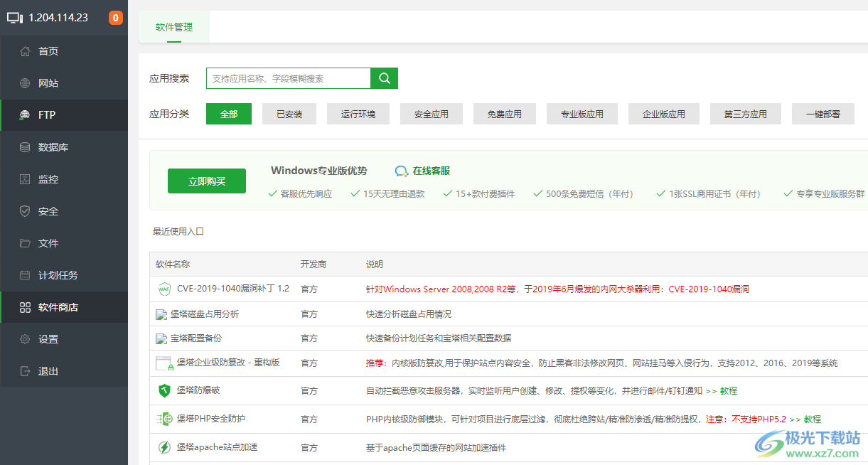The image size is (868, 465).
Task: Click the grid icon next to 软件商店
Action: 25,307
